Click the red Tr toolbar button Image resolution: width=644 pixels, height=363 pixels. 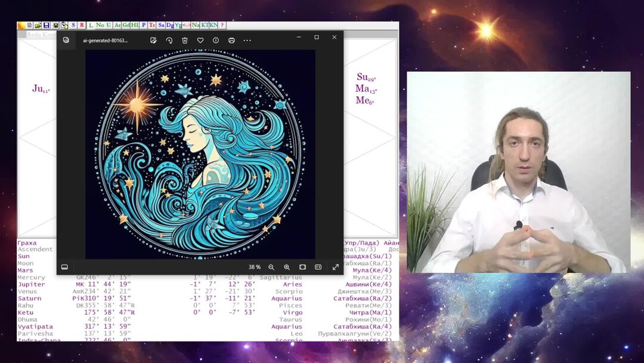(152, 25)
